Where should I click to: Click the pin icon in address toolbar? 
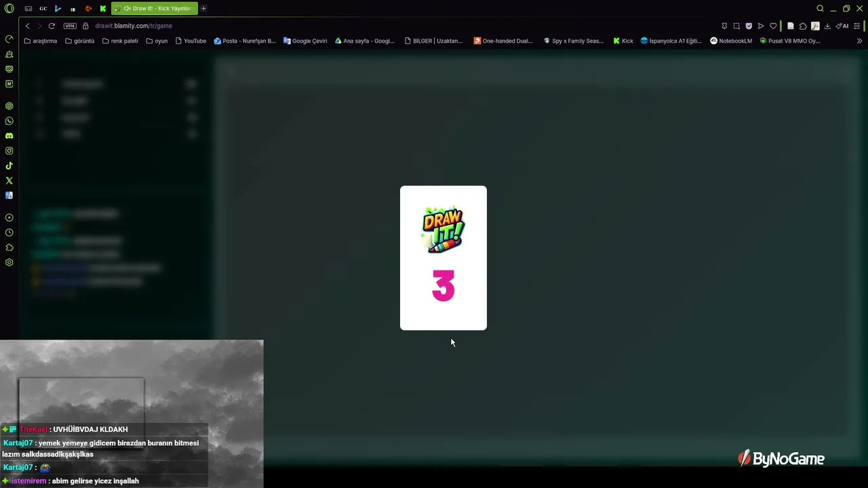click(724, 26)
